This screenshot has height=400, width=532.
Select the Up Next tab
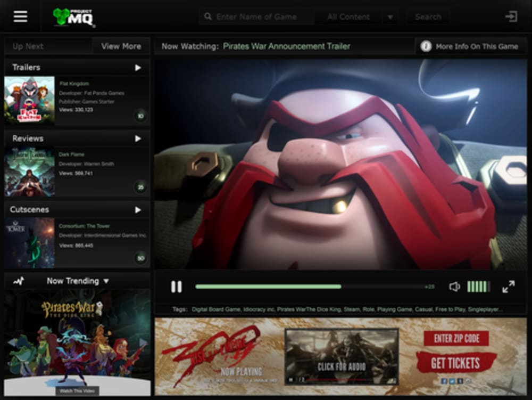(48, 46)
